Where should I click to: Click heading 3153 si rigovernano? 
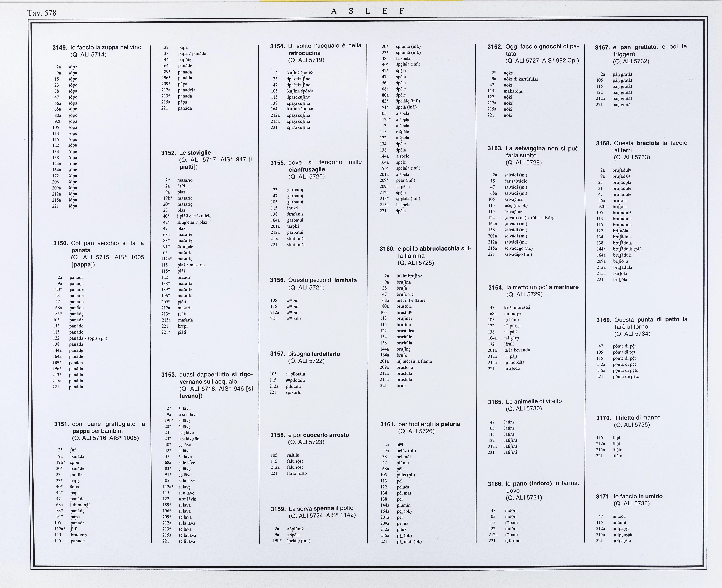(207, 385)
